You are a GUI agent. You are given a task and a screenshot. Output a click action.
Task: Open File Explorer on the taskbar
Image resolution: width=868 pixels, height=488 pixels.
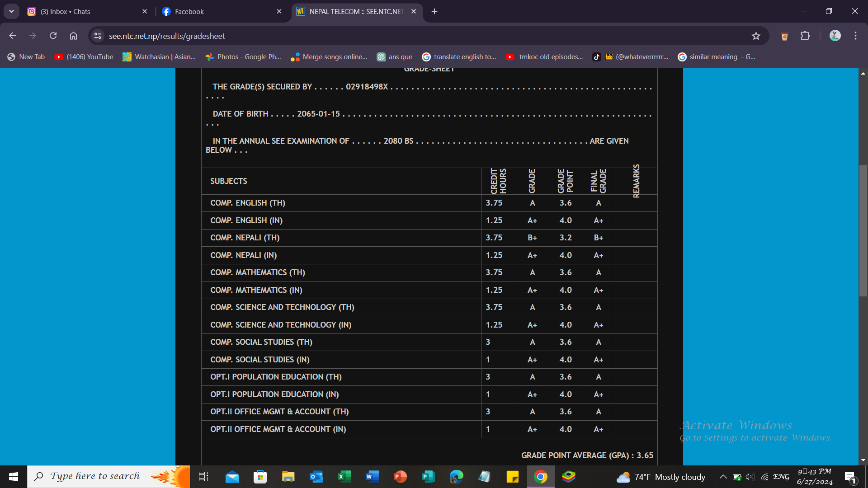coord(288,477)
